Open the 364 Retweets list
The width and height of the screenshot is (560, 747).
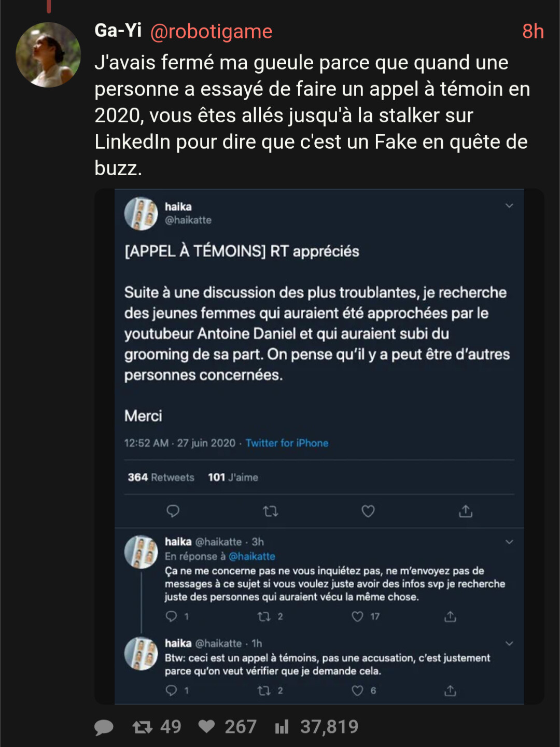(161, 477)
